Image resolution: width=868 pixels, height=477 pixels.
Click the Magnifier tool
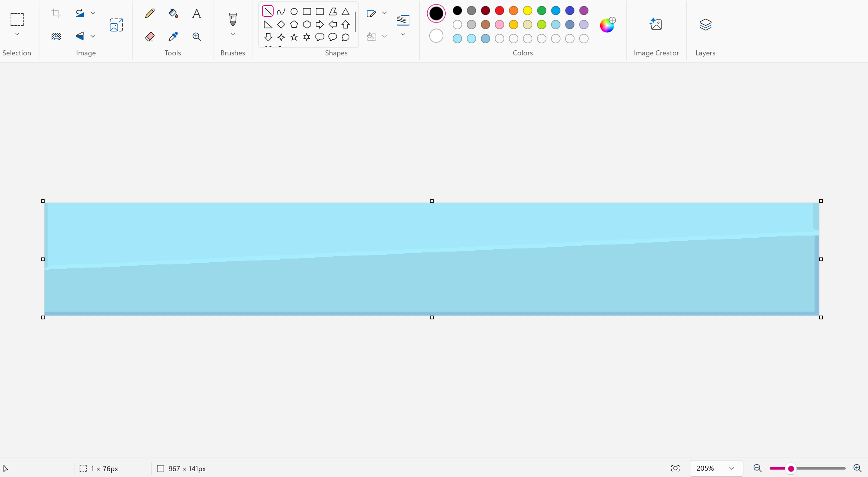pyautogui.click(x=197, y=37)
